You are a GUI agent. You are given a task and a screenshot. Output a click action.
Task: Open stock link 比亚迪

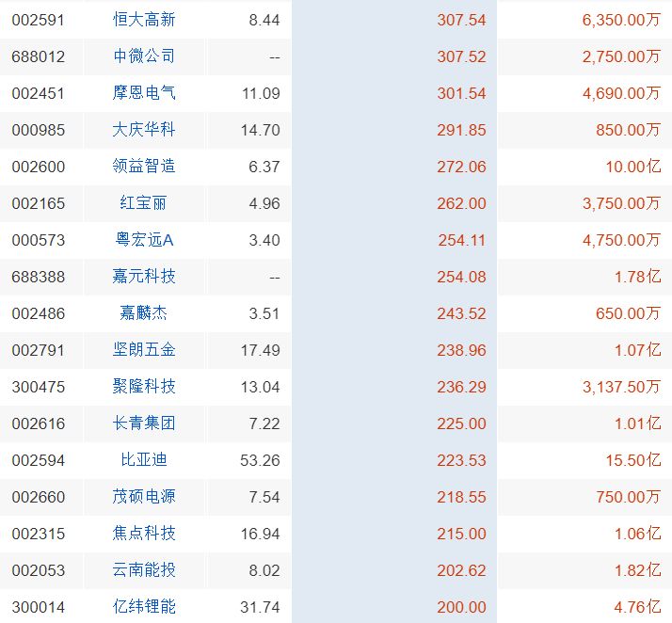click(x=143, y=460)
